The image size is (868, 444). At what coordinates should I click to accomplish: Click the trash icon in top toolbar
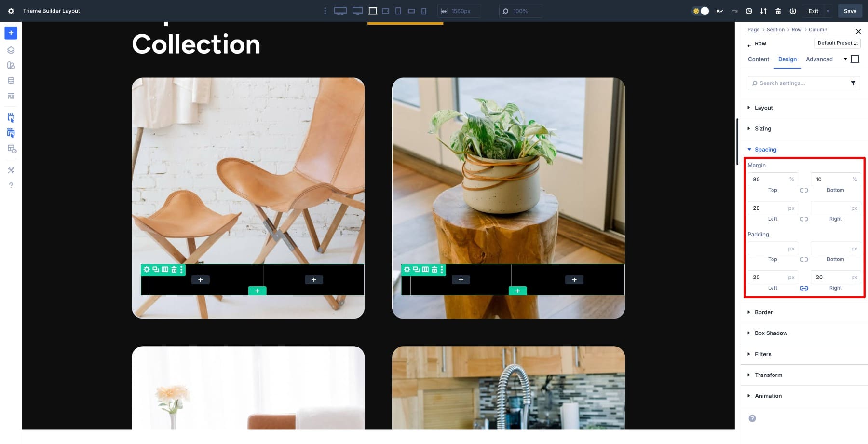pos(778,11)
